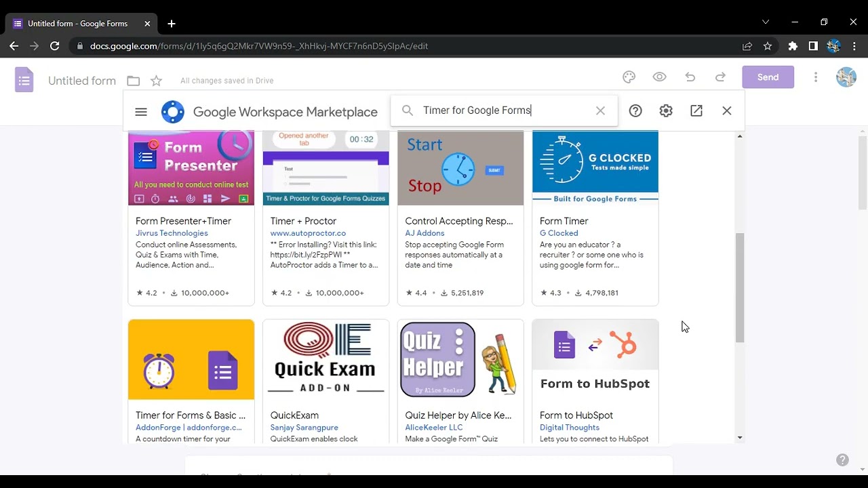
Task: Click the Sanjay Sarangpure developer link
Action: [x=304, y=428]
